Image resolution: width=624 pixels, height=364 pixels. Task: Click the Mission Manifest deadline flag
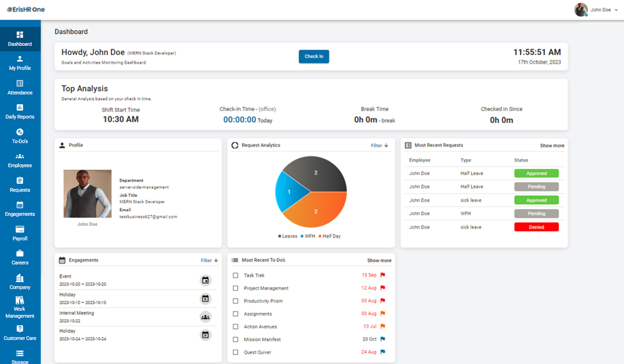click(x=383, y=339)
